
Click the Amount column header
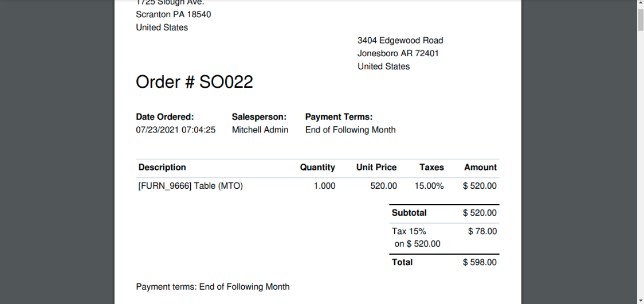pos(481,167)
